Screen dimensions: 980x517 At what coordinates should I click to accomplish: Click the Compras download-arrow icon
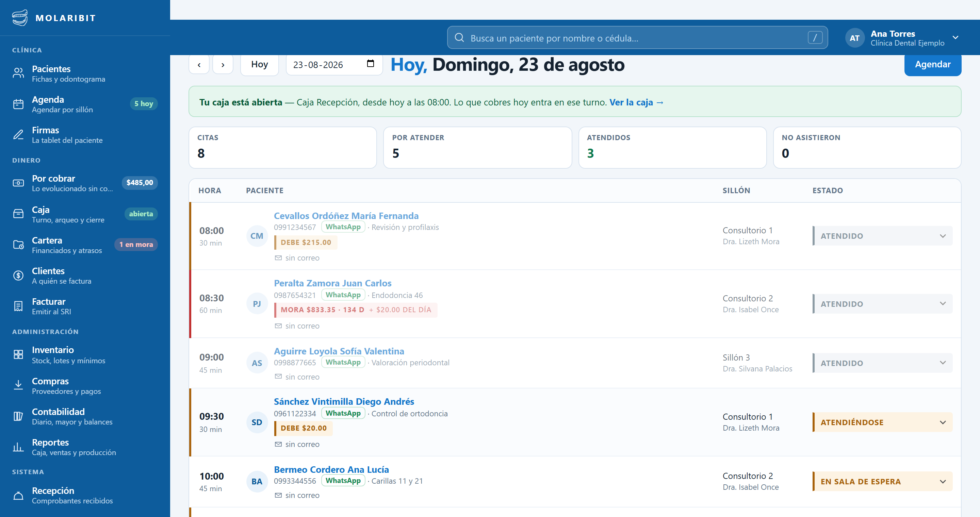click(18, 385)
